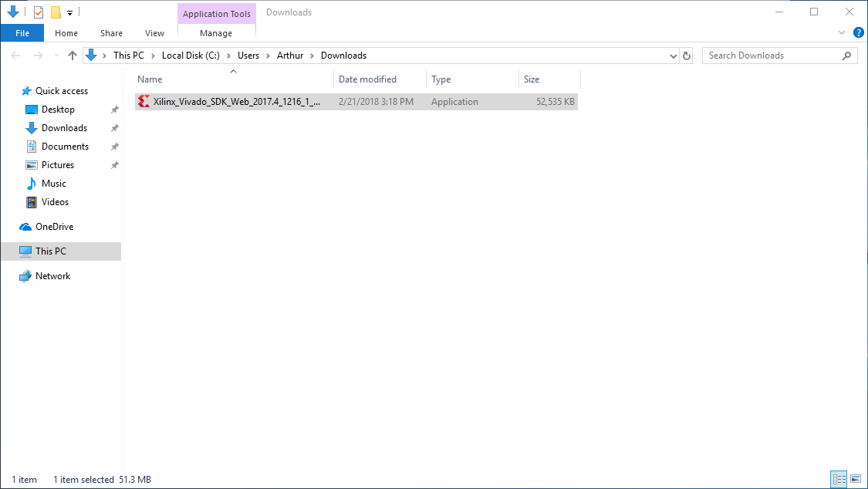Click the pin icon next to Desktop
Screen dimensions: 868x489
[x=115, y=110]
